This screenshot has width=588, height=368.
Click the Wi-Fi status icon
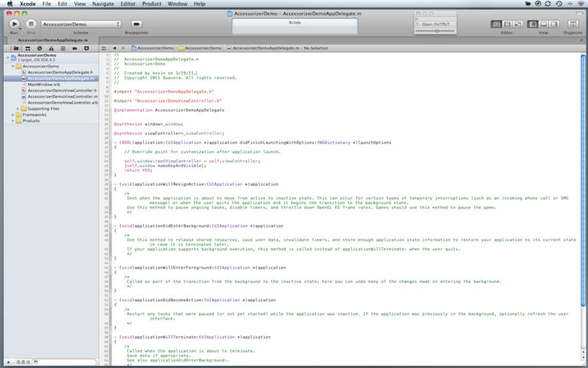point(581,4)
